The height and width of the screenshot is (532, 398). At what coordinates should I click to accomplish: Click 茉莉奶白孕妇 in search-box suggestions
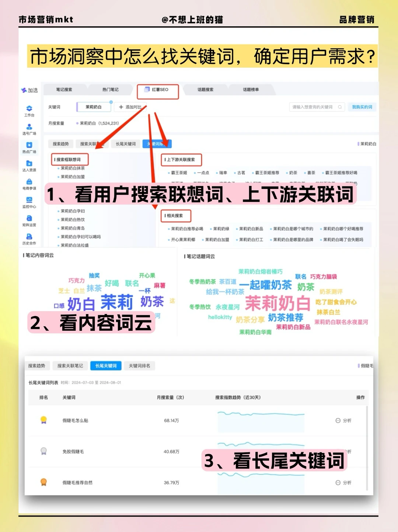tap(73, 211)
